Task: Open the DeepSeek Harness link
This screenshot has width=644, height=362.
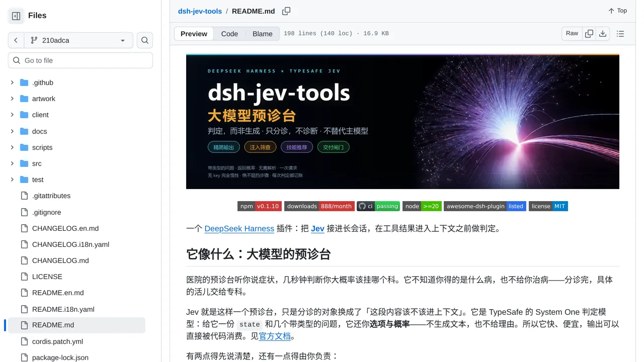Action: point(239,229)
